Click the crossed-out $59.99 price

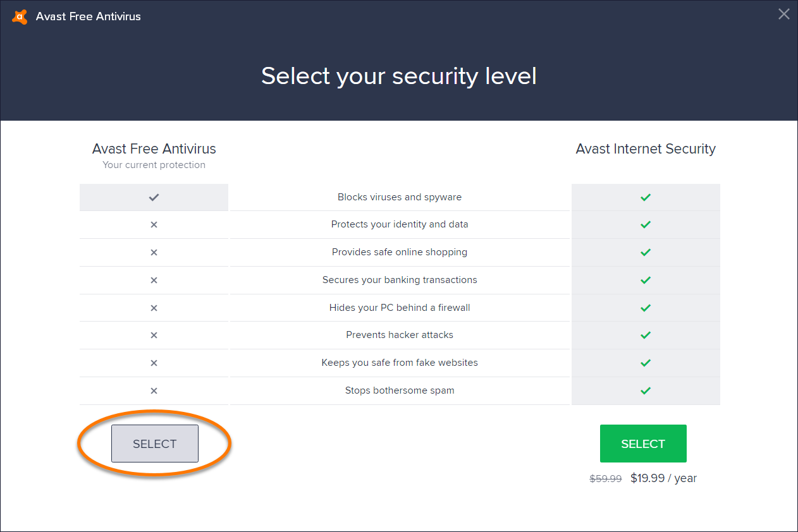[606, 479]
